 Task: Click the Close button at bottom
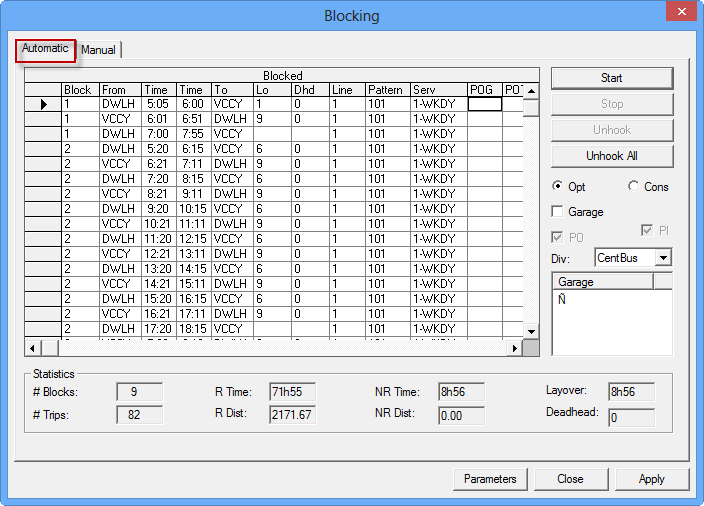click(570, 479)
